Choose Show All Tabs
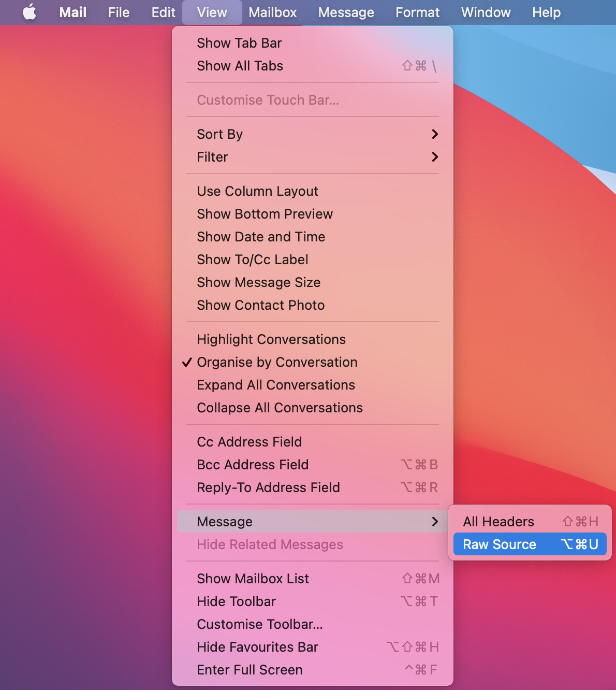This screenshot has height=690, width=616. (313, 66)
